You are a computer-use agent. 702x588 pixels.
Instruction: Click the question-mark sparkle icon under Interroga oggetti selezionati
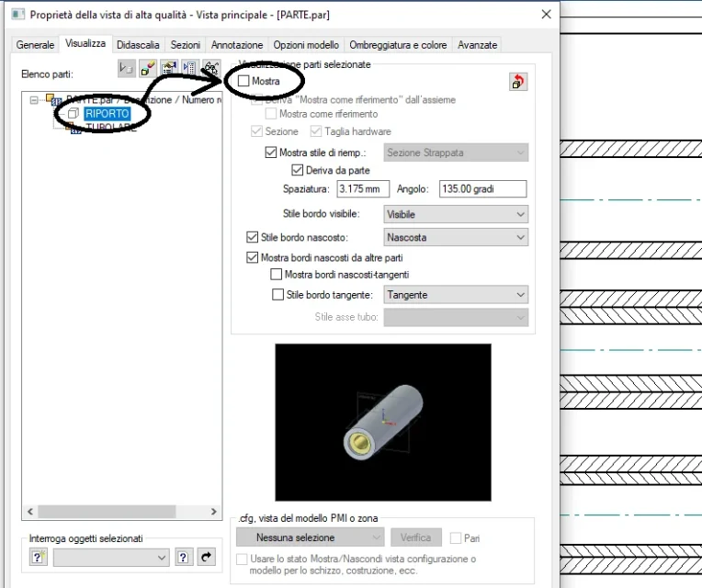coord(38,557)
